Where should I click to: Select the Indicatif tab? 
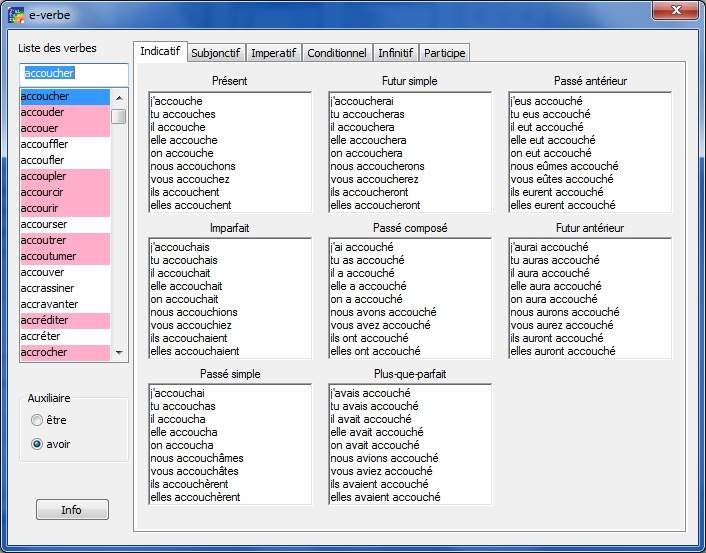[x=160, y=51]
